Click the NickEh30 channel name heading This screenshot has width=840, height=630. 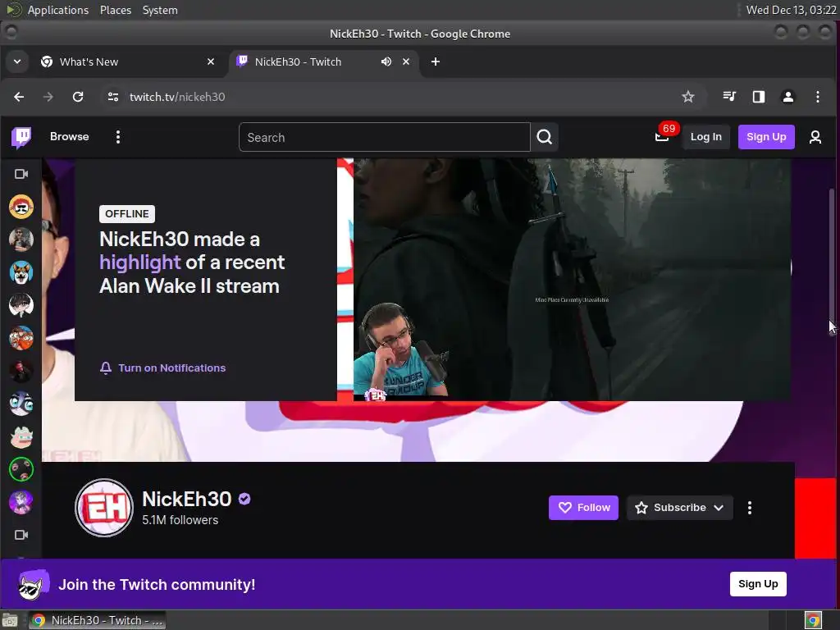[186, 500]
